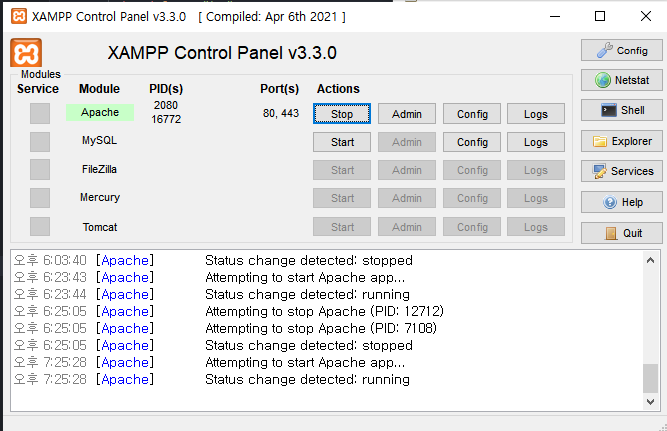This screenshot has height=431, width=667.
Task: Start the MySQL module
Action: click(x=342, y=142)
